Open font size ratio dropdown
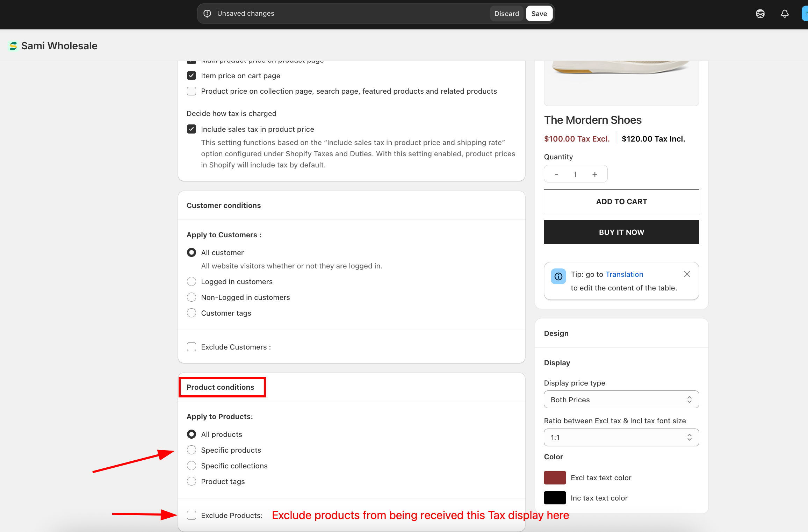The height and width of the screenshot is (532, 808). pos(621,437)
